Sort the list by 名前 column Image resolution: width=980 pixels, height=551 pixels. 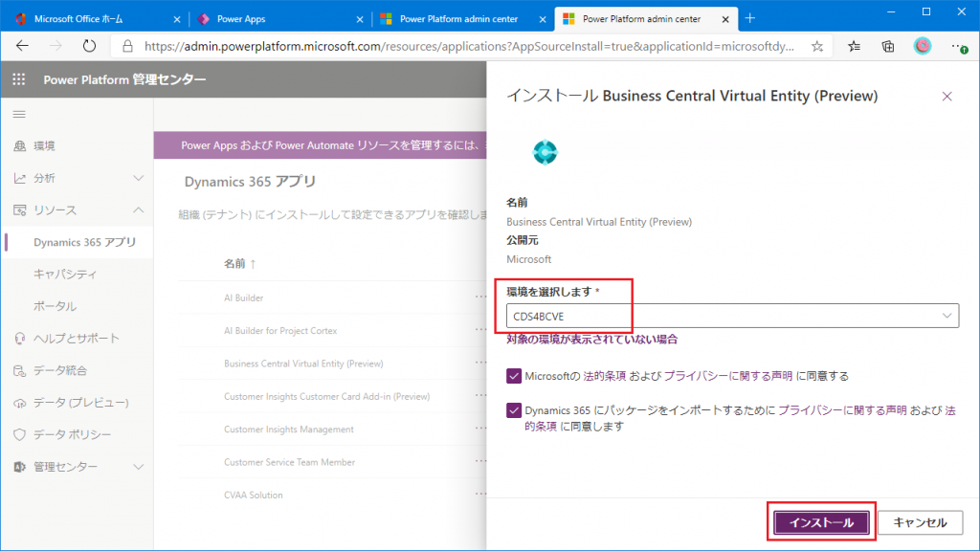pyautogui.click(x=240, y=264)
